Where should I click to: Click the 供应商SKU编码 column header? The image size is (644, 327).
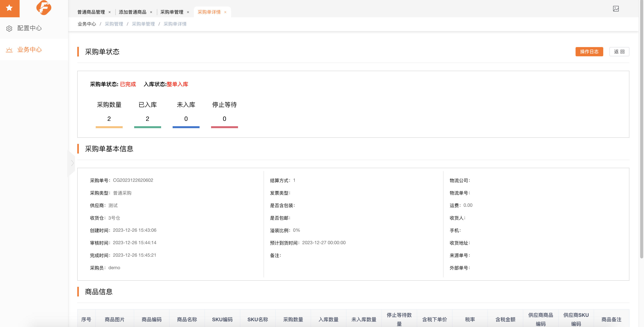(x=576, y=319)
